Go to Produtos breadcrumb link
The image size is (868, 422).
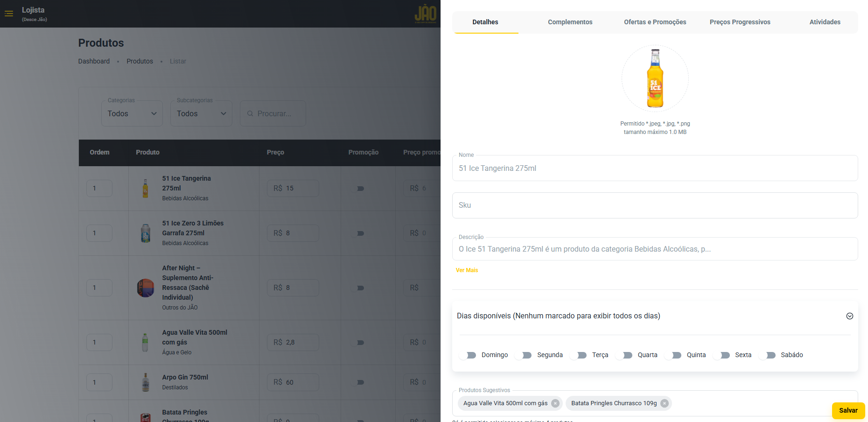140,61
